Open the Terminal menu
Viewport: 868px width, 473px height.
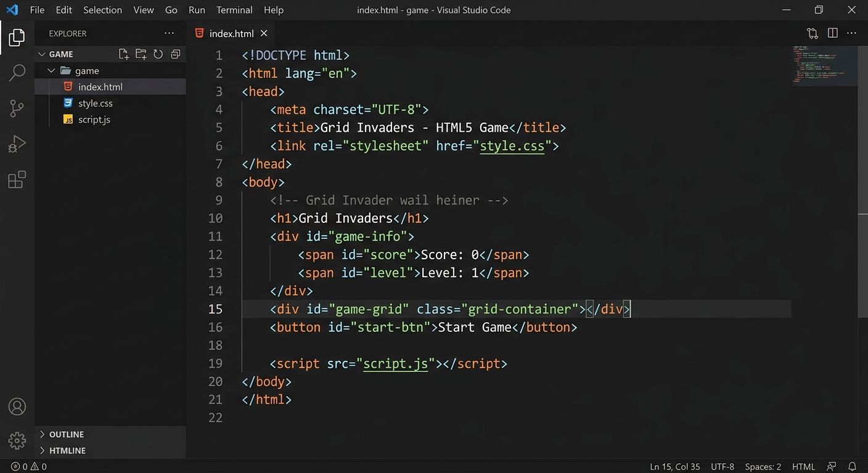coord(234,10)
